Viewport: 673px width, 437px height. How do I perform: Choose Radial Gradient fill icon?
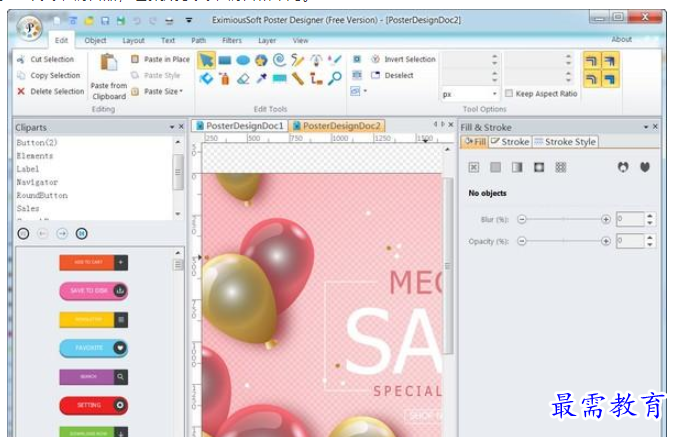(539, 167)
